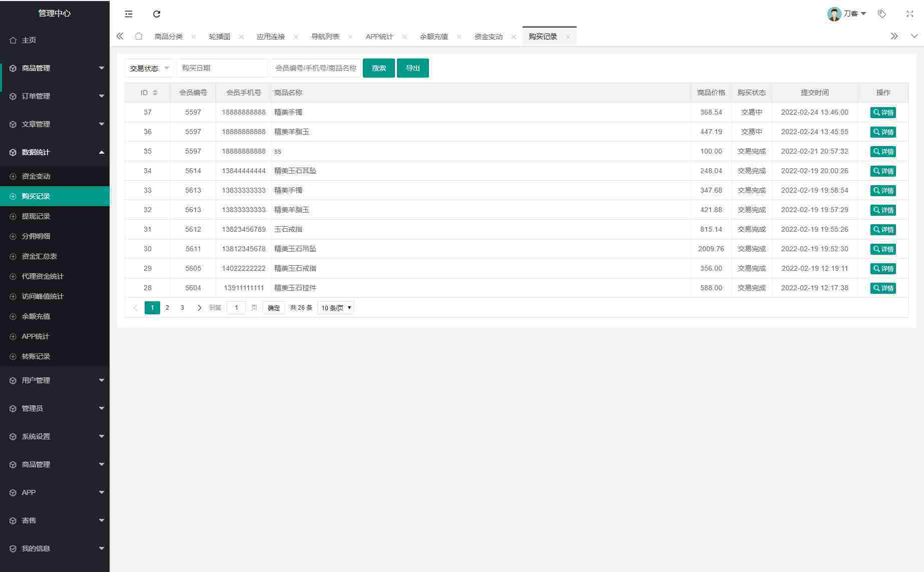Switch to the APP统计 tab
The height and width of the screenshot is (572, 924).
(x=379, y=37)
